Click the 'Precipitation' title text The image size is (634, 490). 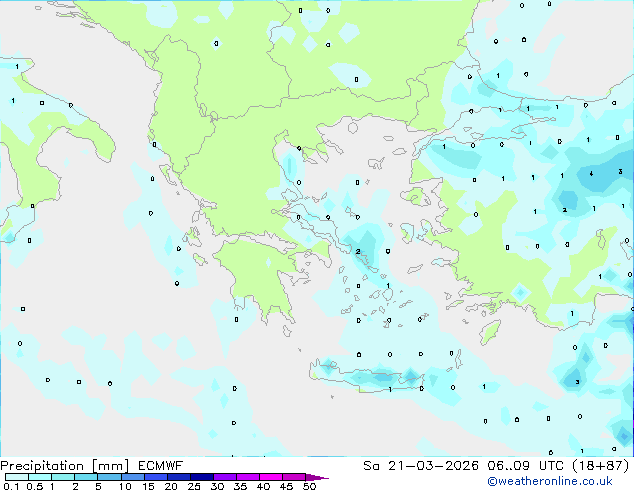coord(42,466)
